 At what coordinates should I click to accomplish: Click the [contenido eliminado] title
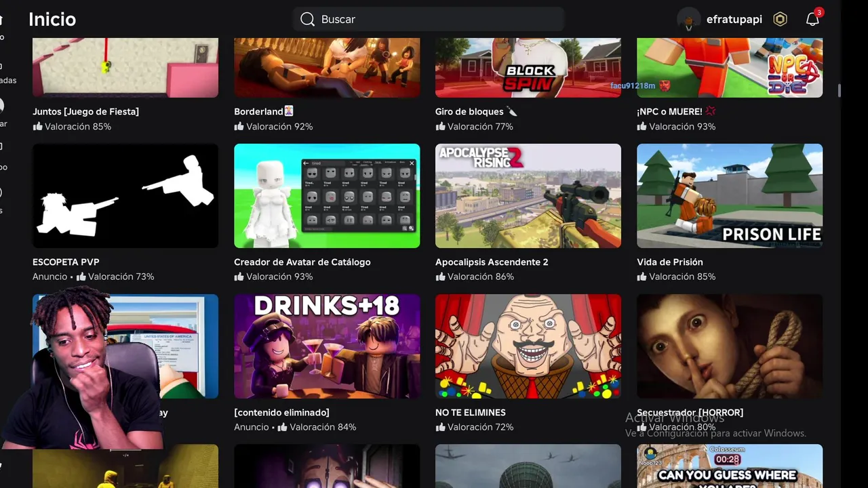coord(281,412)
